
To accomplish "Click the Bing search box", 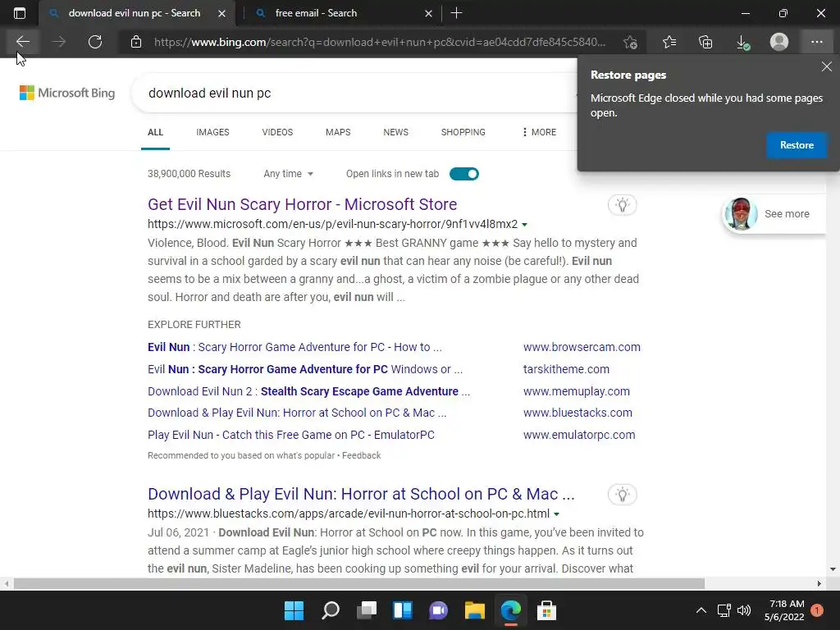I will (x=354, y=94).
